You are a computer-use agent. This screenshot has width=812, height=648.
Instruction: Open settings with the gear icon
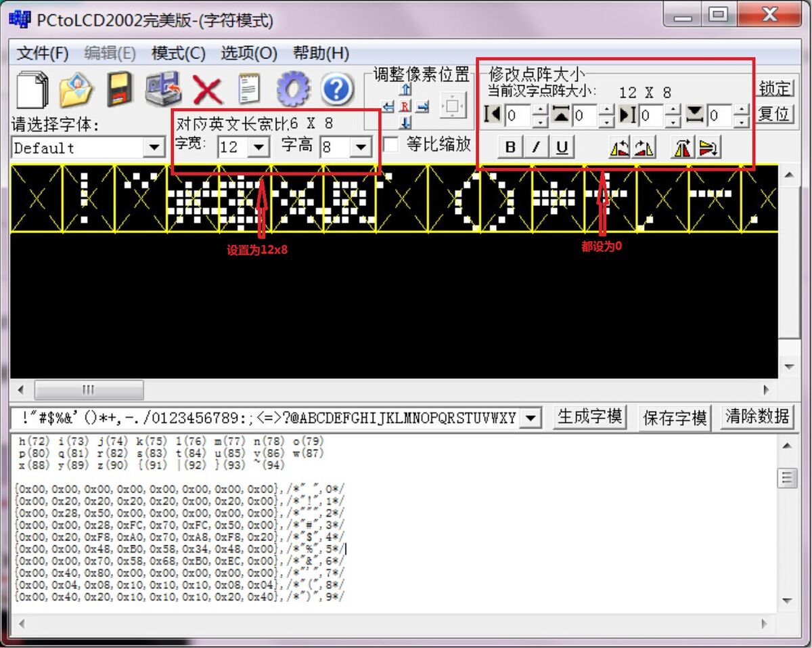(292, 89)
